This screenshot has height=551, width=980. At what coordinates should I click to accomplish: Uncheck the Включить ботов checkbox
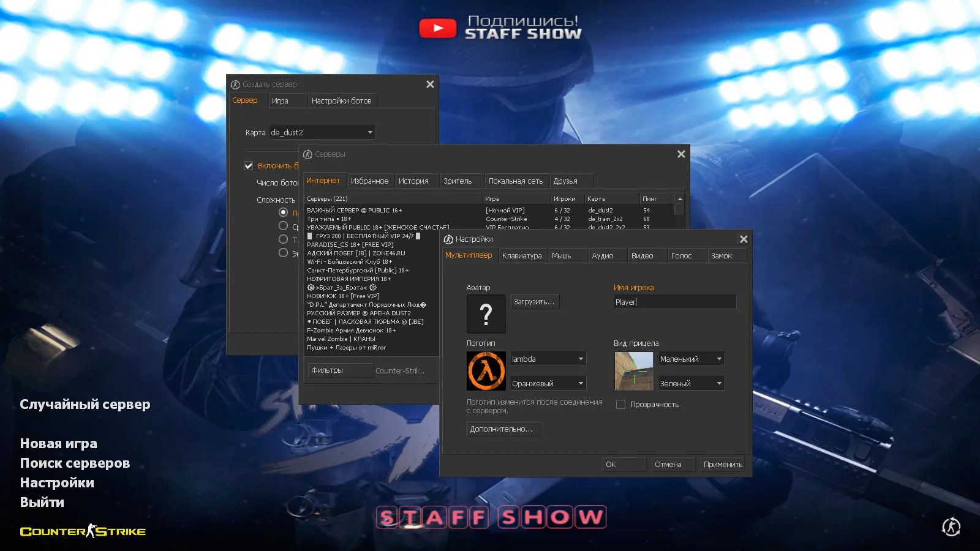(249, 165)
